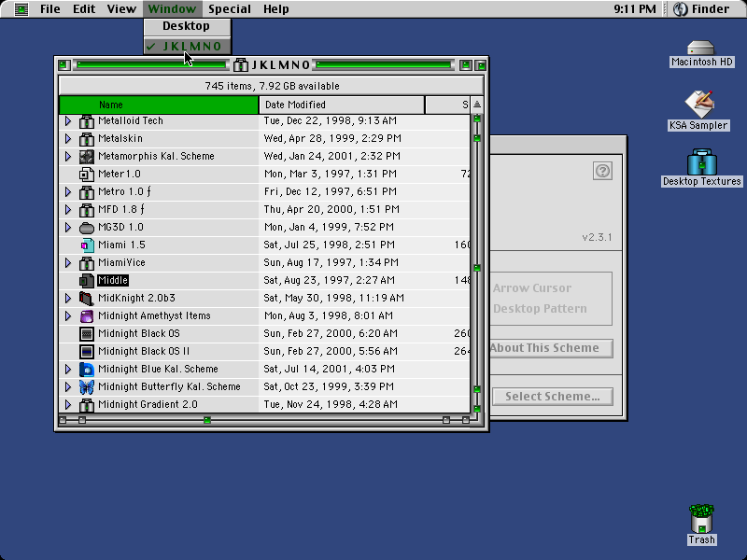Image resolution: width=747 pixels, height=560 pixels.
Task: Click the vertical scrollbar thumb
Action: (477, 268)
